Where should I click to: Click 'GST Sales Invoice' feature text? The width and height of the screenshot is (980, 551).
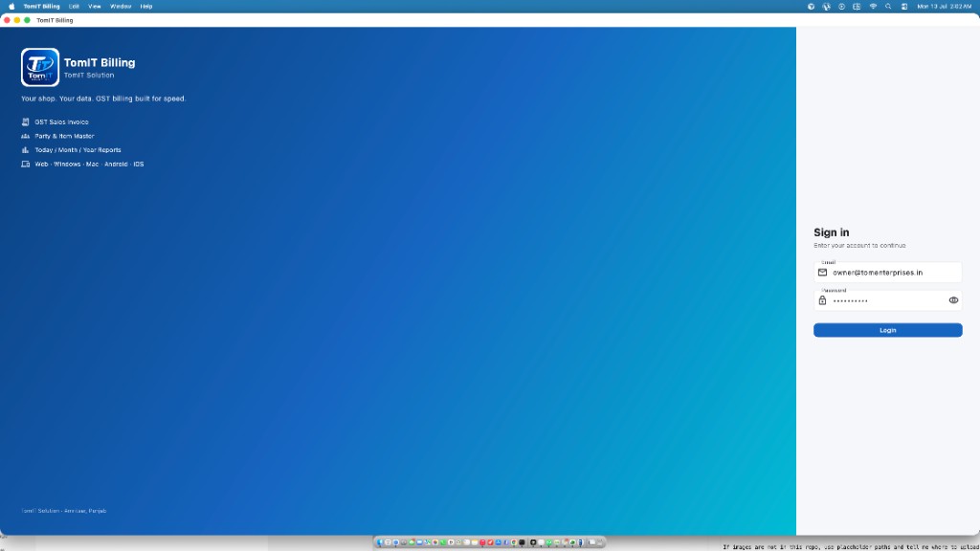tap(61, 121)
